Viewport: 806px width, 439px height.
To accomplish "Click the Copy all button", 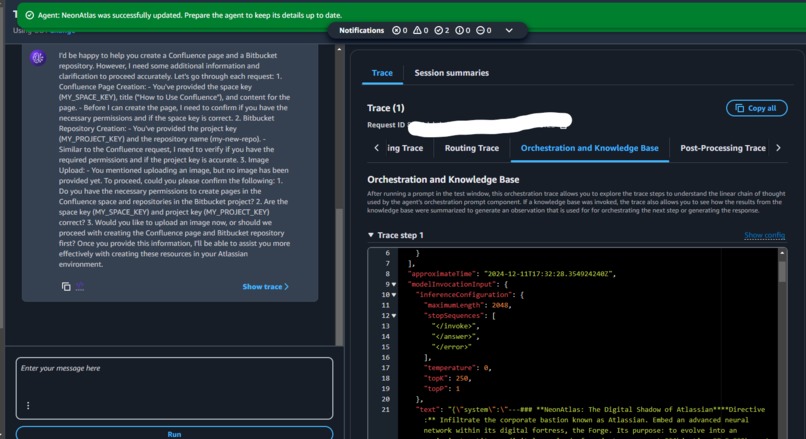I will tap(756, 108).
